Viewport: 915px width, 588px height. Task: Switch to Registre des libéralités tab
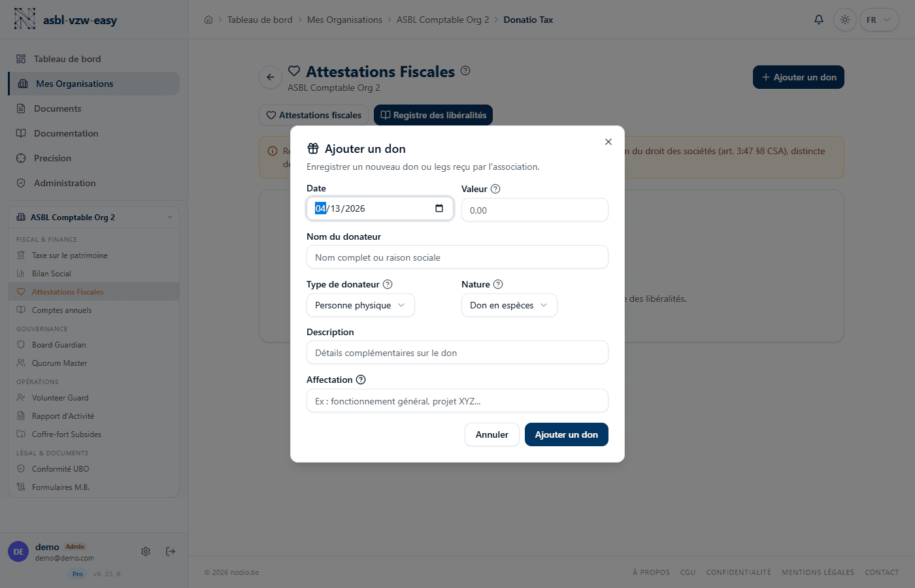[x=433, y=115]
